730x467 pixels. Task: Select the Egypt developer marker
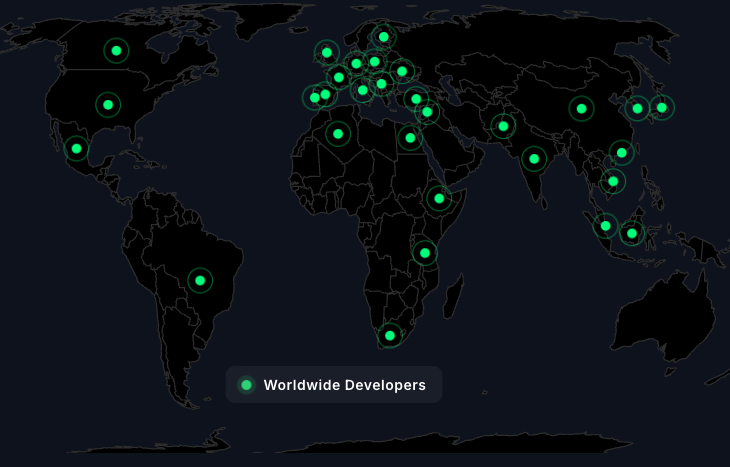tap(410, 138)
